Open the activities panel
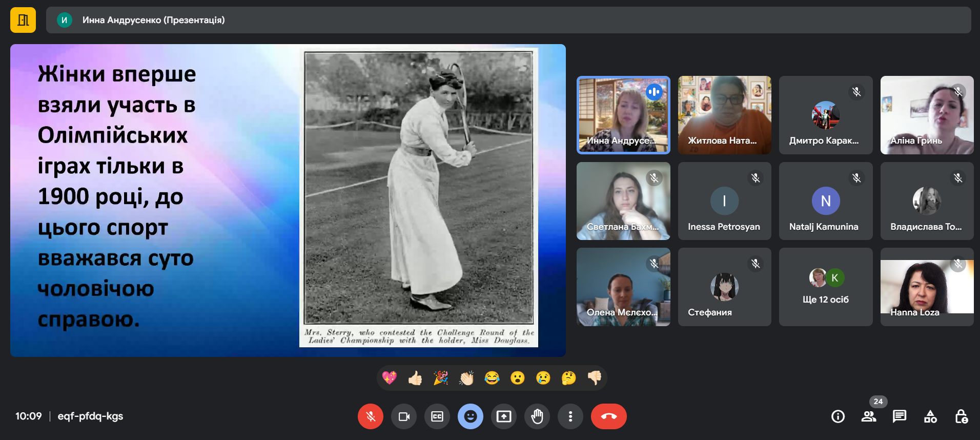 pyautogui.click(x=930, y=416)
